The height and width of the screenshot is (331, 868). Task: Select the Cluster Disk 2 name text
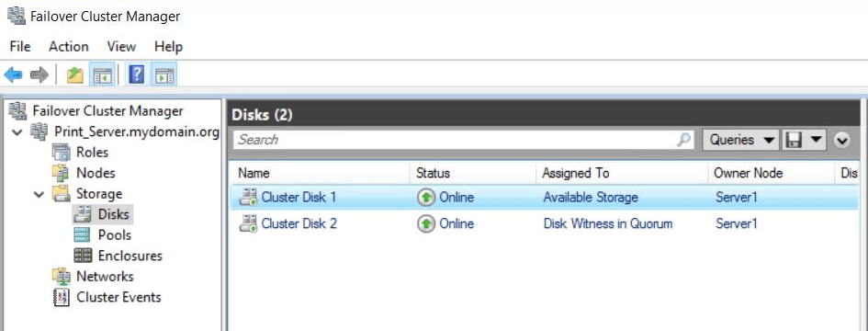tap(299, 223)
